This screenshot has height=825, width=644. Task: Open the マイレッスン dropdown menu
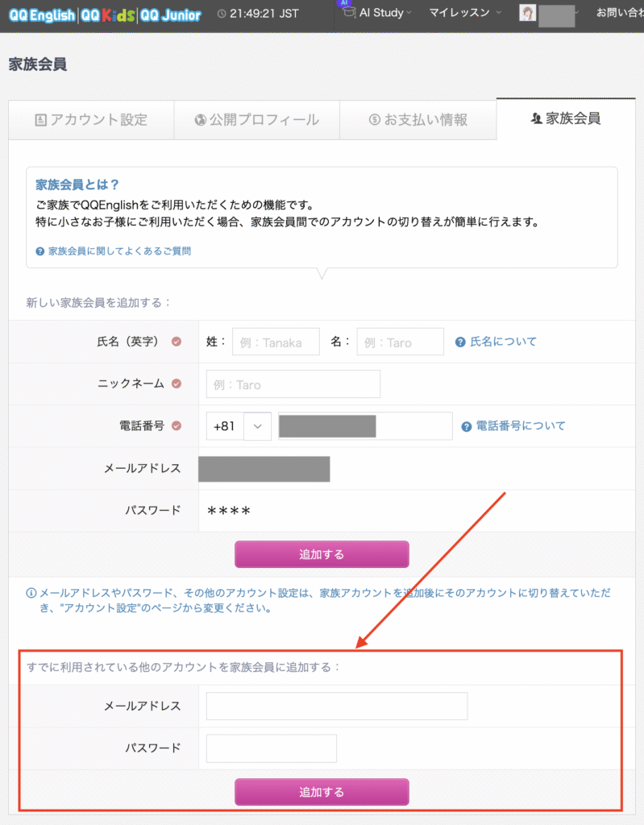point(464,13)
